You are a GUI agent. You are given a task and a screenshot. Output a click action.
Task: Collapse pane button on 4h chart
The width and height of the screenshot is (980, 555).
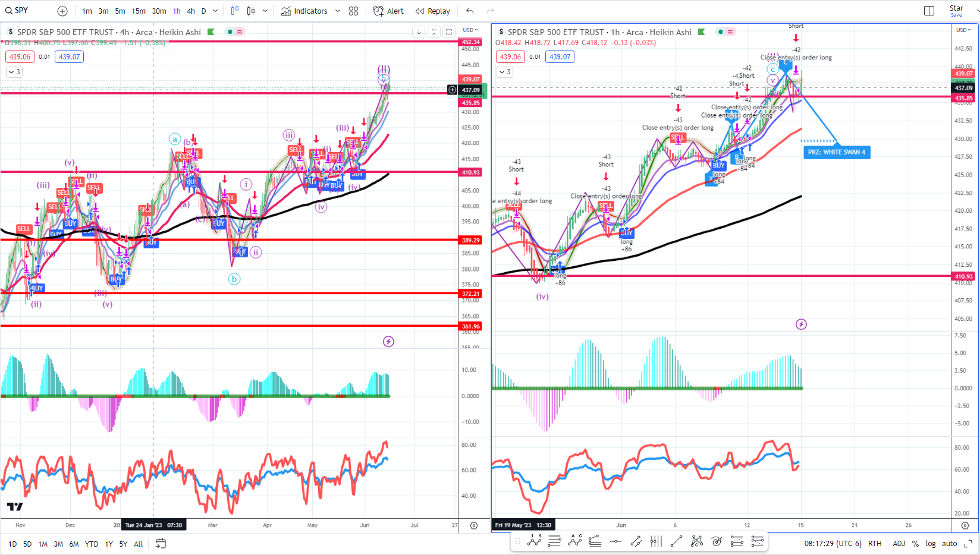434,32
